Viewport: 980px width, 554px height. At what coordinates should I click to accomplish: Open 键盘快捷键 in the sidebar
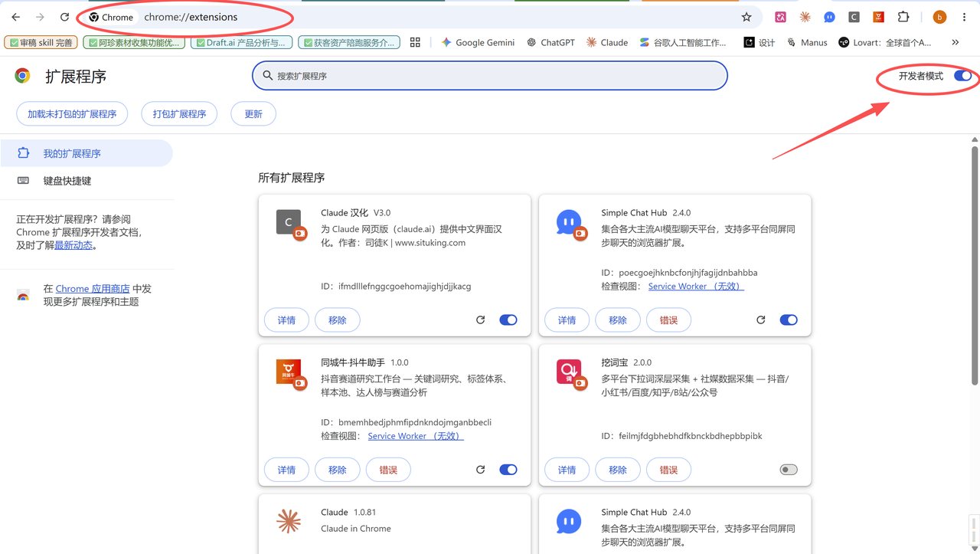(x=86, y=181)
